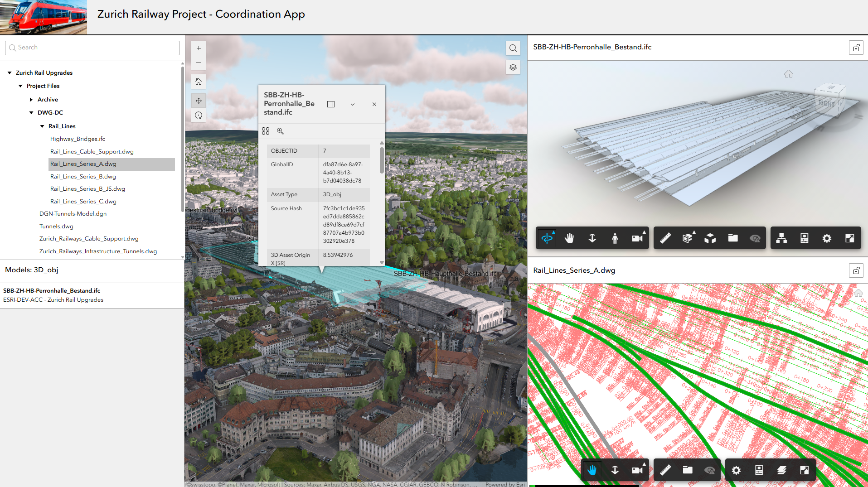
Task: Click the zoom-to magnifier in the popup
Action: pyautogui.click(x=281, y=131)
